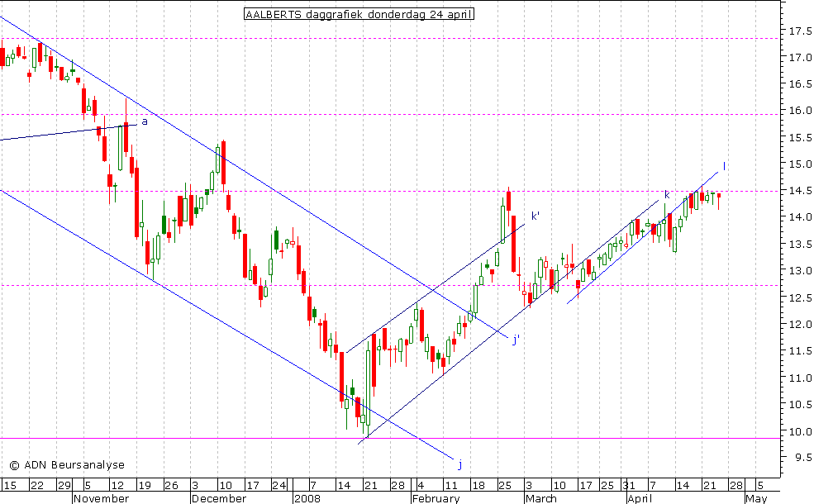Select the 17.5 price axis label
Image resolution: width=814 pixels, height=504 pixels.
pos(800,31)
